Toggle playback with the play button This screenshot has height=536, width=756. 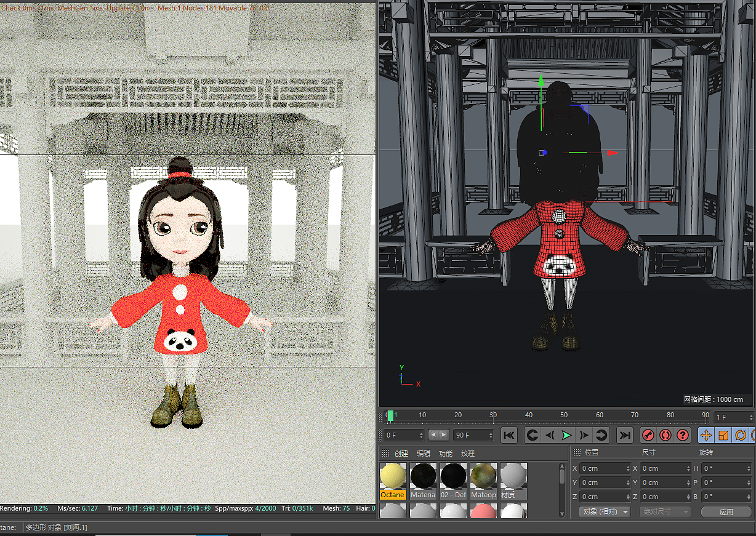click(x=566, y=435)
